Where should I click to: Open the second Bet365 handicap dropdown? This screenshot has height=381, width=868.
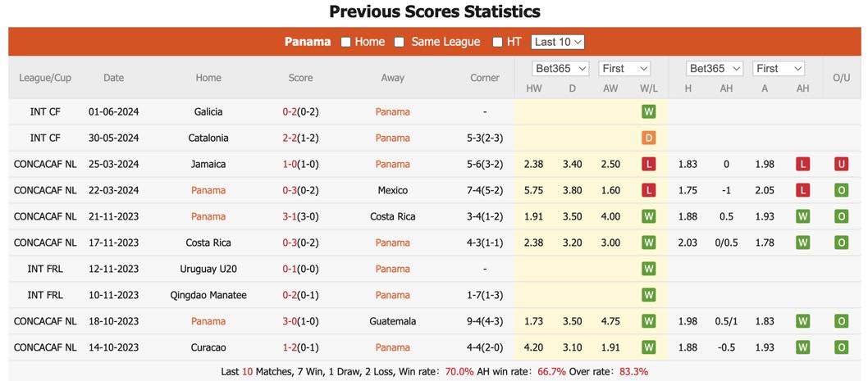(715, 69)
